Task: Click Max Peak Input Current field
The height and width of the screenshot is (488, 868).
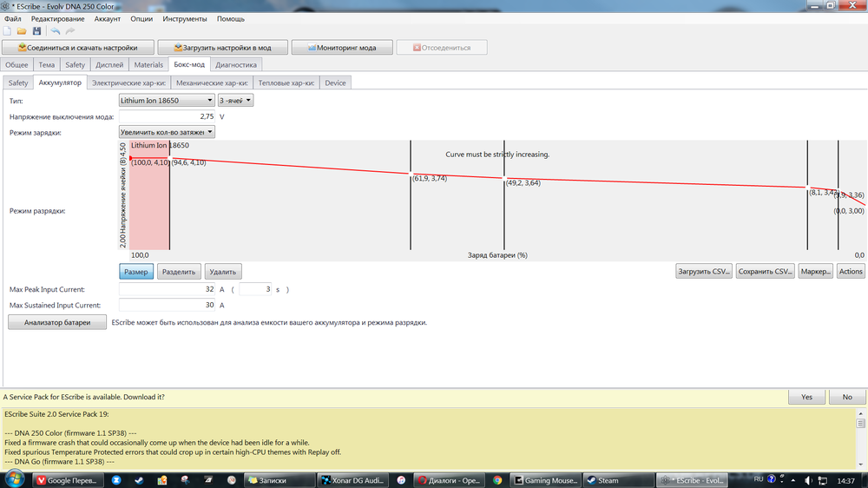Action: pyautogui.click(x=167, y=289)
